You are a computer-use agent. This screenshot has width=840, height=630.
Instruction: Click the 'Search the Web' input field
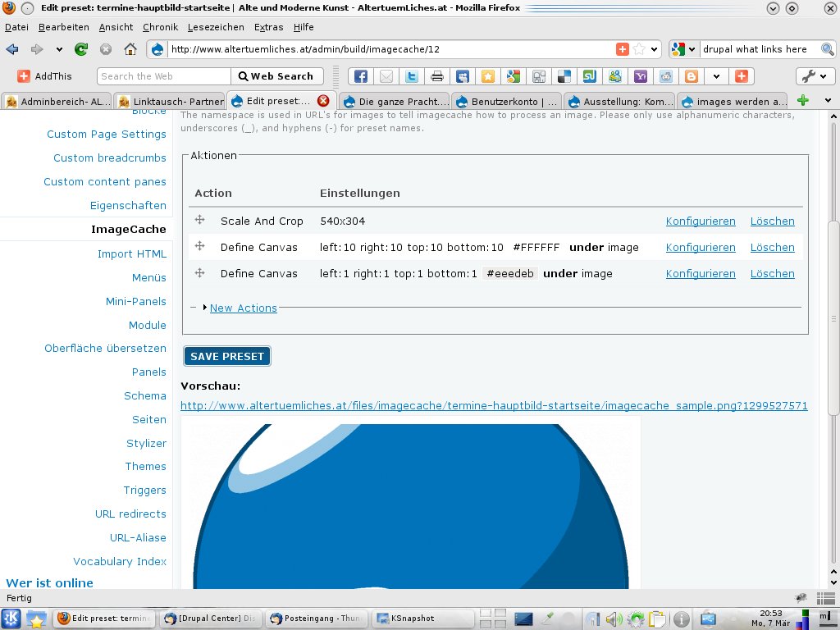click(x=162, y=76)
